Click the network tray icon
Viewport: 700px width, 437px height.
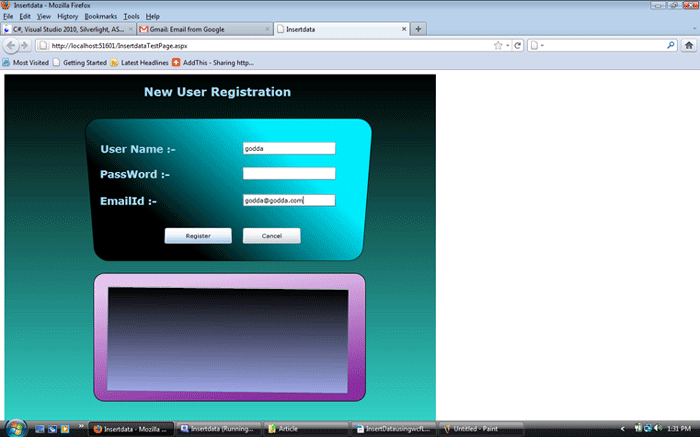tap(648, 429)
